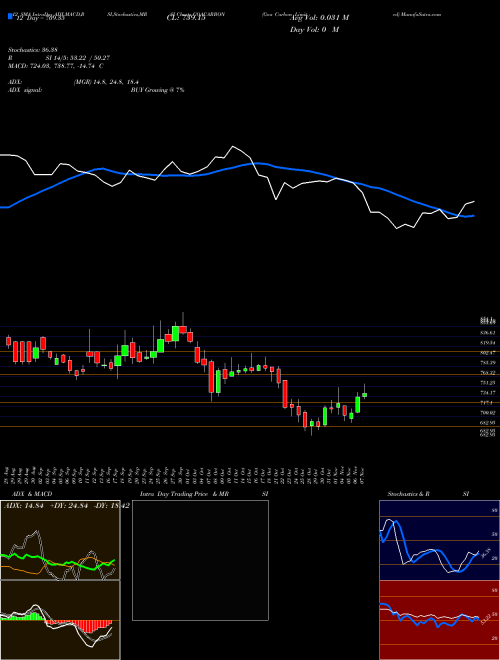
Task: Open the blue Stochastics chart panel
Action: [439, 540]
